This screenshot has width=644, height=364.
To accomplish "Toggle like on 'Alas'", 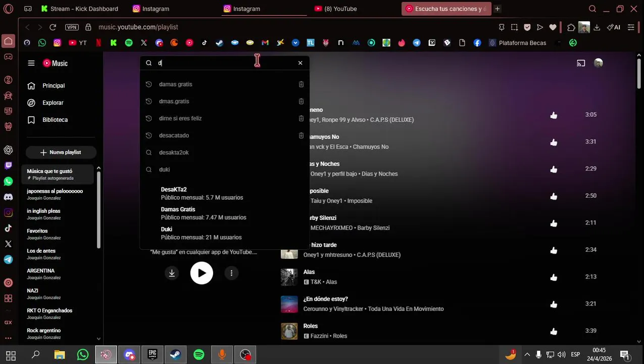I will (554, 278).
